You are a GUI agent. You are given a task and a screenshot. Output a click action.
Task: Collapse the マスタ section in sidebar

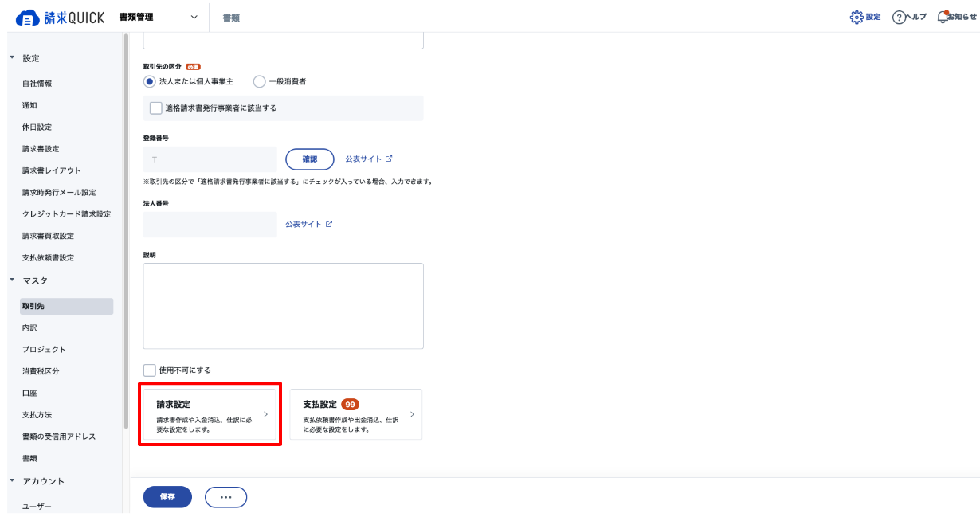pyautogui.click(x=12, y=280)
